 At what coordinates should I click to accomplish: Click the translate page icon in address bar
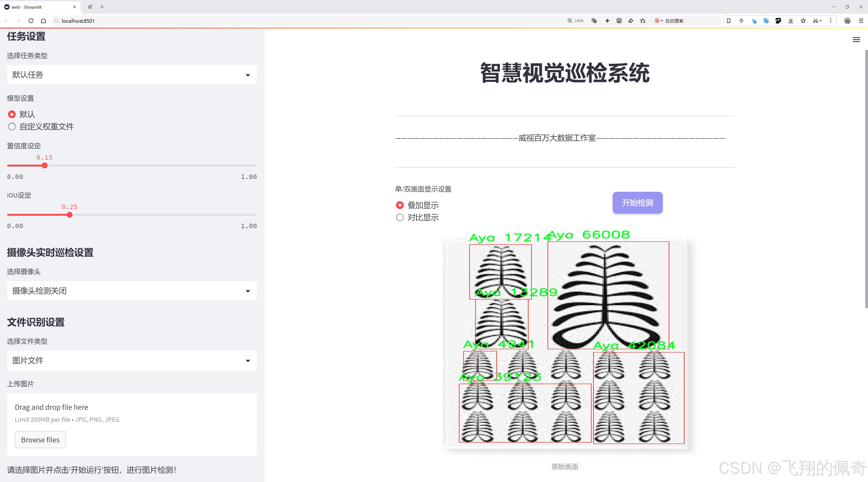point(594,20)
